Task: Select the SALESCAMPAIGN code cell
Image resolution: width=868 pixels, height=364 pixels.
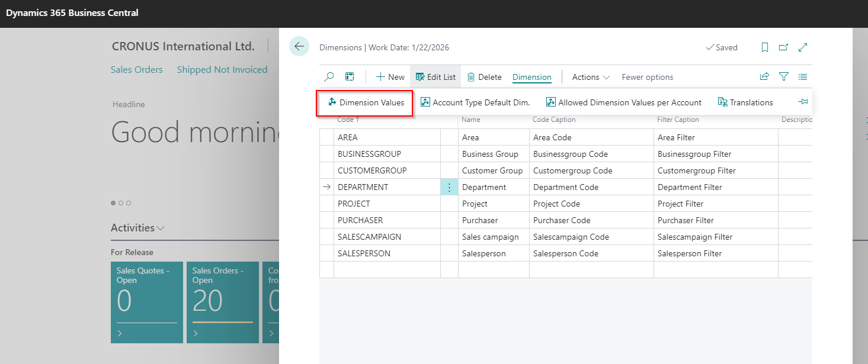Action: 387,237
